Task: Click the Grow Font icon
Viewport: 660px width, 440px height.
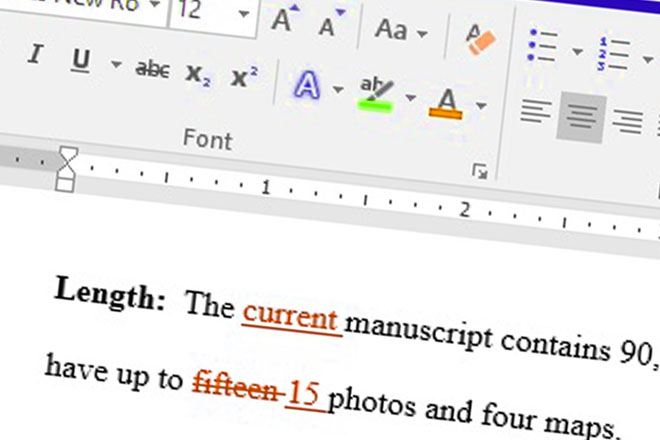Action: pyautogui.click(x=284, y=21)
